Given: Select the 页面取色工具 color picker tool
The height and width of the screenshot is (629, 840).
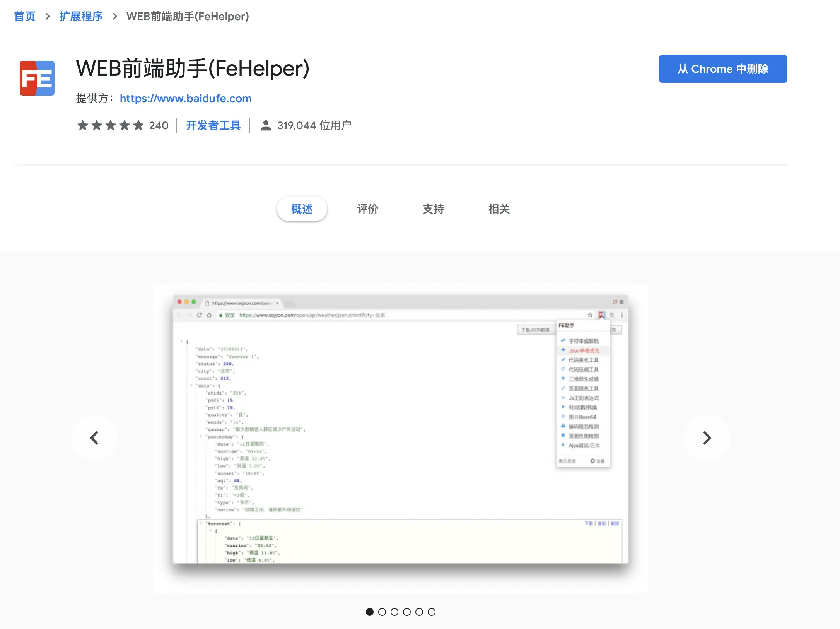Looking at the screenshot, I should point(584,388).
